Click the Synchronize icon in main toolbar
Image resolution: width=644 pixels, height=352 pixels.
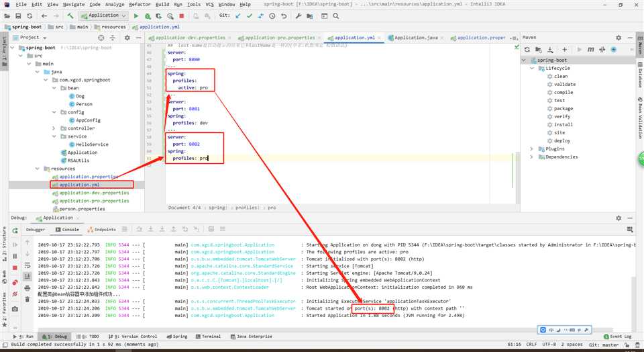pyautogui.click(x=30, y=16)
